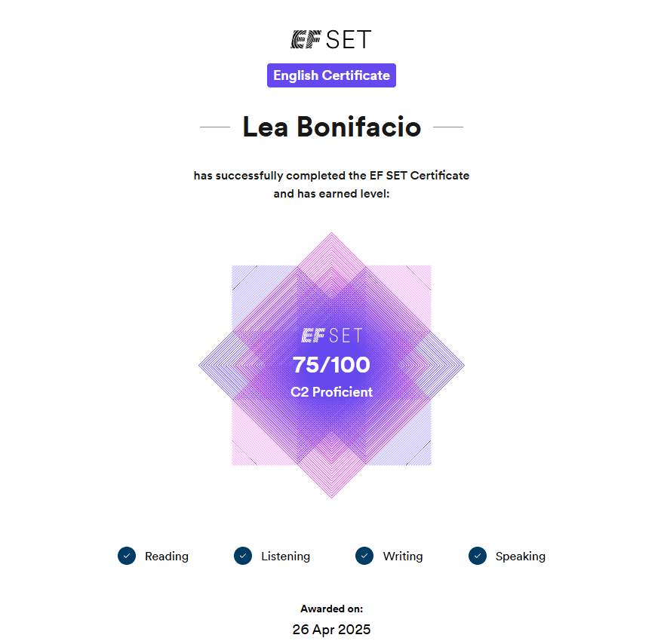Select the name Lea Bonifacio
670x644 pixels.
(331, 127)
